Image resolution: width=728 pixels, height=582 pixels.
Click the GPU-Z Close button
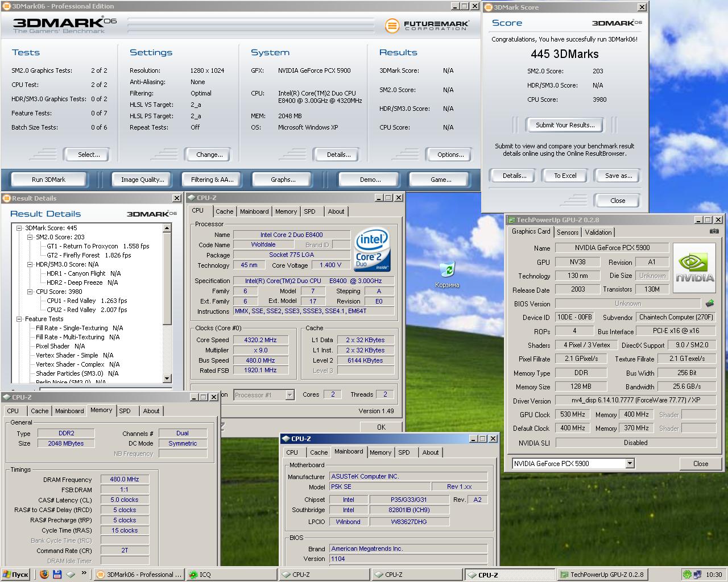(x=701, y=464)
